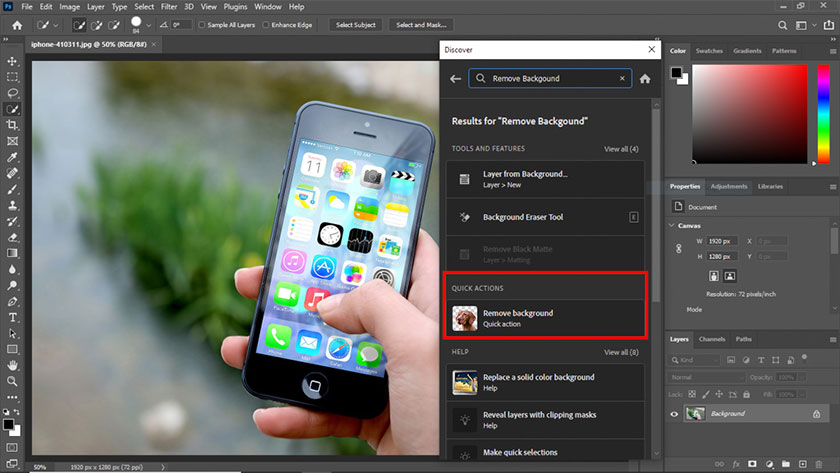Collapse the Canvas section
This screenshot has height=473, width=840.
pos(672,226)
